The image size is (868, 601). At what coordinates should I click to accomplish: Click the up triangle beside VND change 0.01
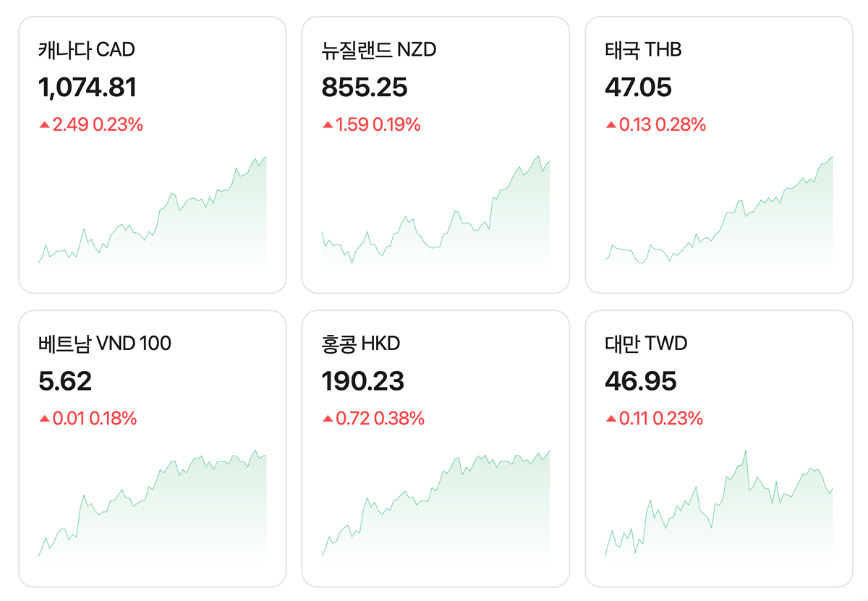44,419
